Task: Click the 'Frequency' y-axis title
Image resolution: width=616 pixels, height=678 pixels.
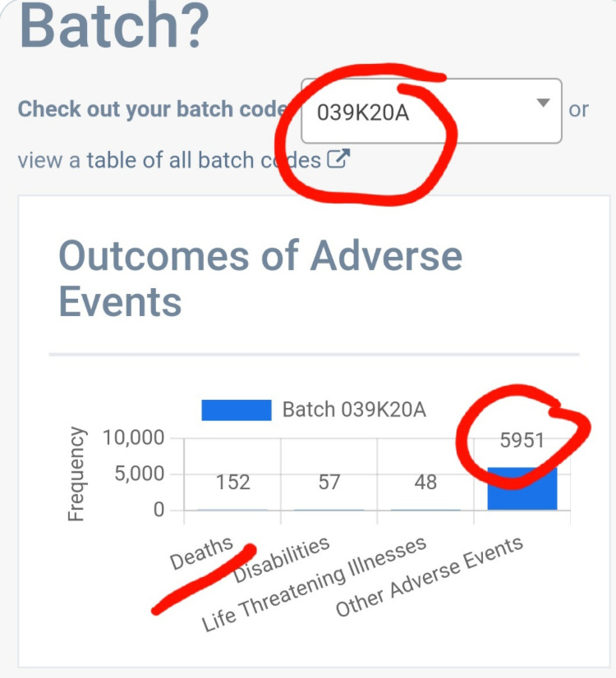Action: (76, 474)
